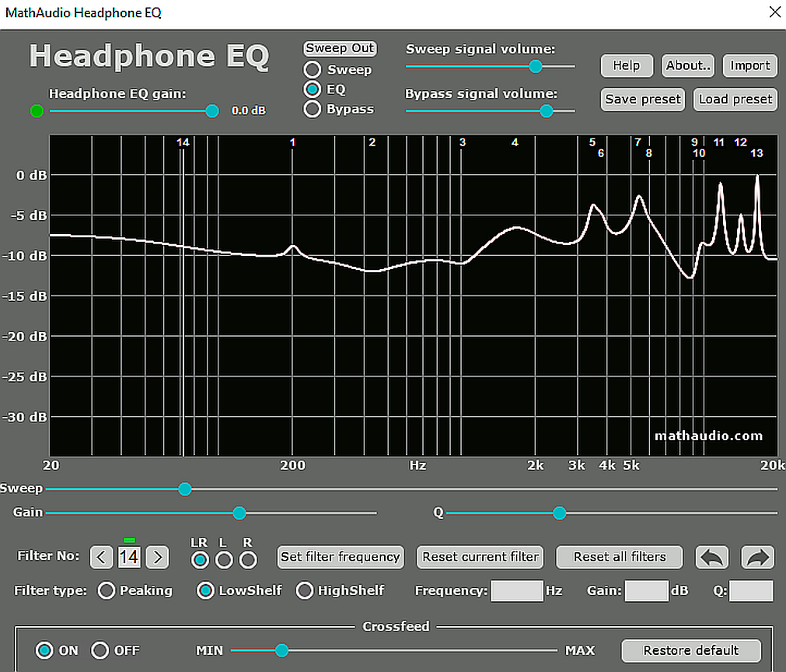Click the Sweep Out button
The width and height of the screenshot is (786, 672).
pos(340,48)
